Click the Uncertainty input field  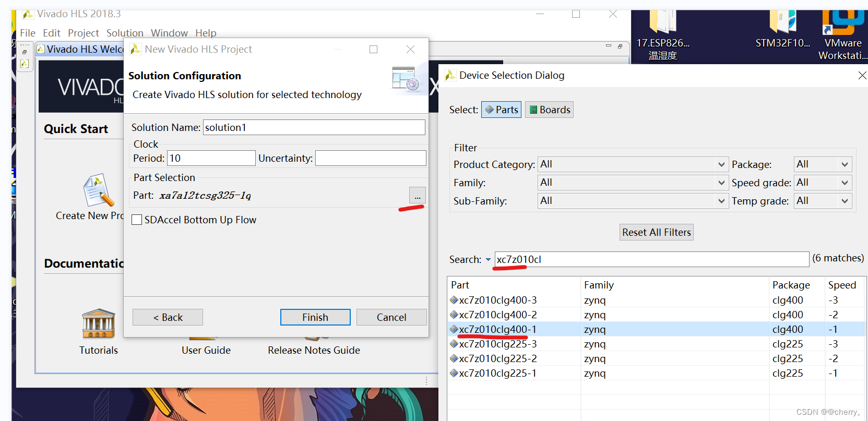371,158
